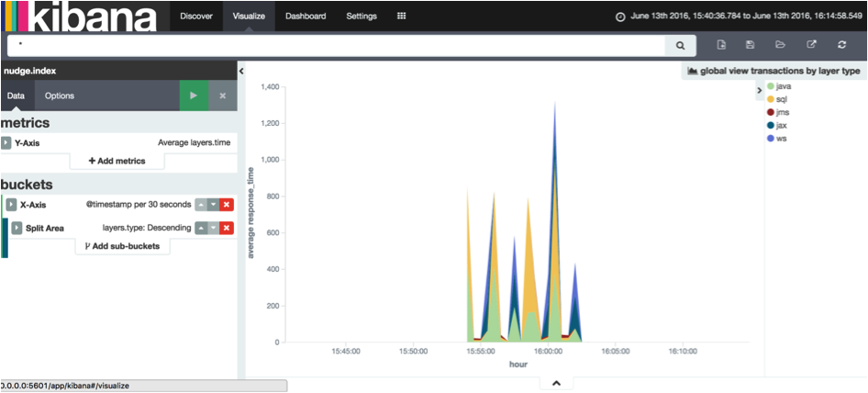
Task: Click the 'buckets' section heading
Action: point(25,184)
